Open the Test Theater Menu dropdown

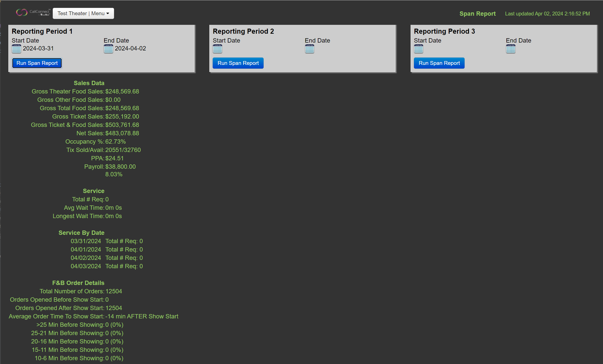[83, 13]
